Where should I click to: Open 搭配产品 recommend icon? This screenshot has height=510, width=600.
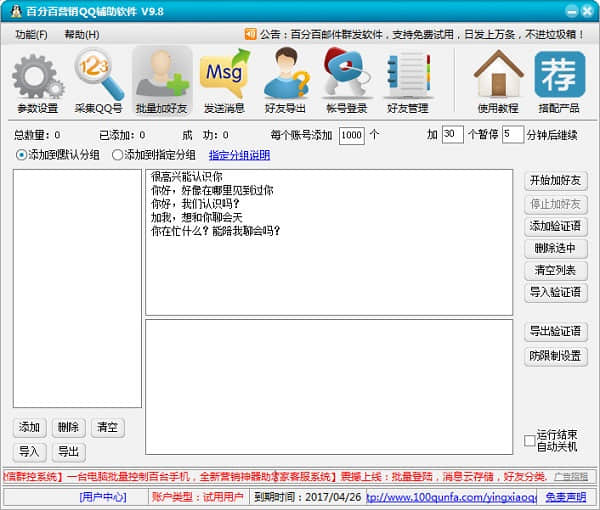(559, 82)
